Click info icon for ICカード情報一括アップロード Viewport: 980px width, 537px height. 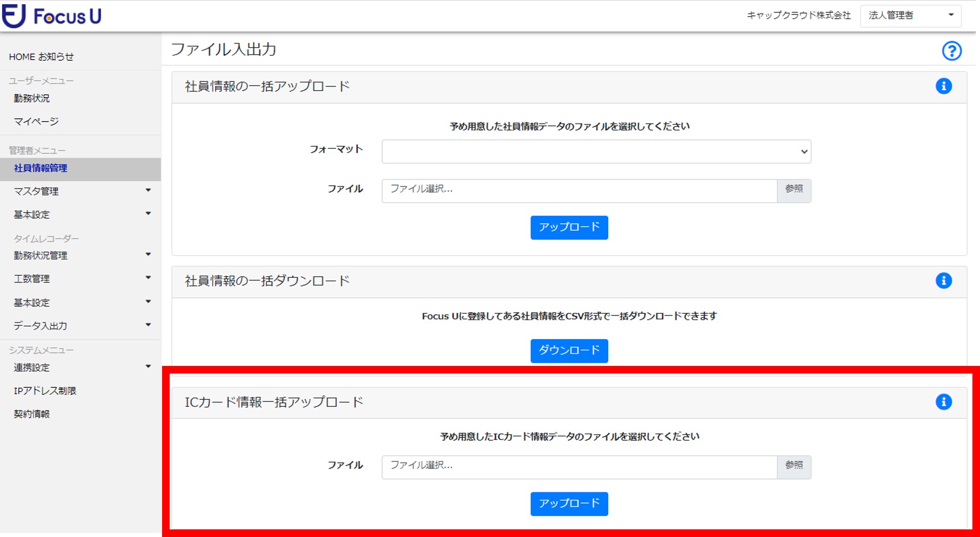click(x=944, y=402)
